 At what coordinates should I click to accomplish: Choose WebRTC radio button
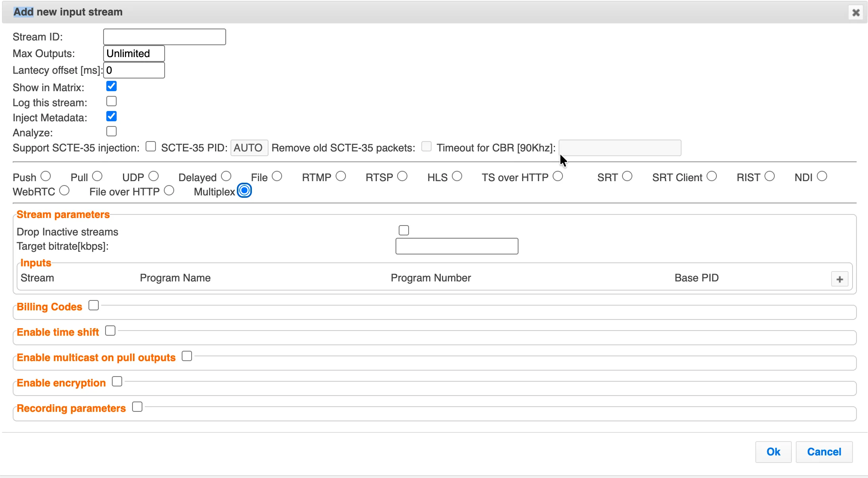64,191
